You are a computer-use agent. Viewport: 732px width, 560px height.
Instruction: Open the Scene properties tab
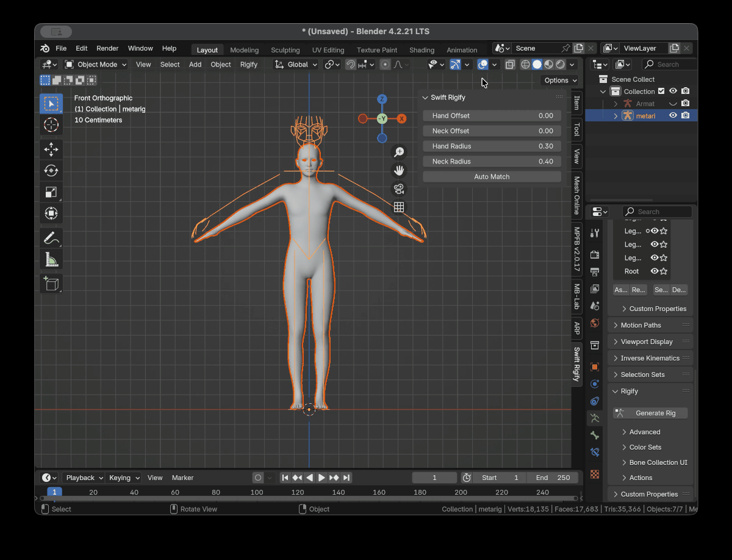595,306
